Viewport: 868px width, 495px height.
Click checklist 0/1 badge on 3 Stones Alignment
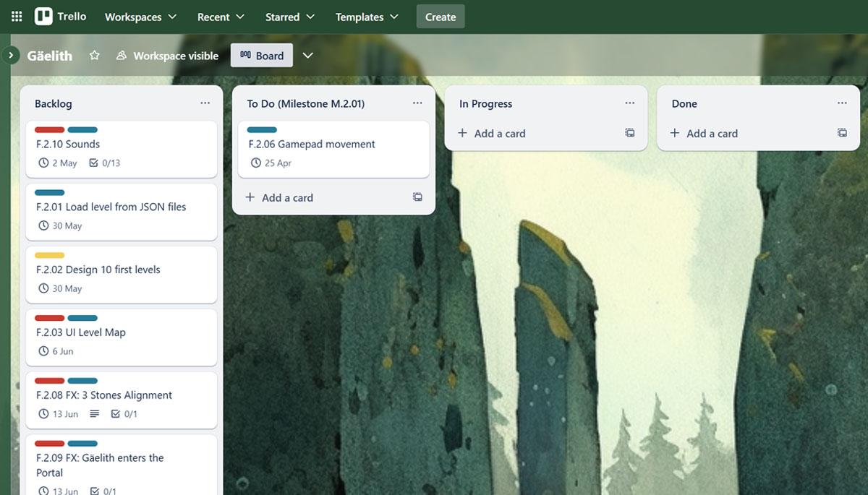pyautogui.click(x=124, y=415)
